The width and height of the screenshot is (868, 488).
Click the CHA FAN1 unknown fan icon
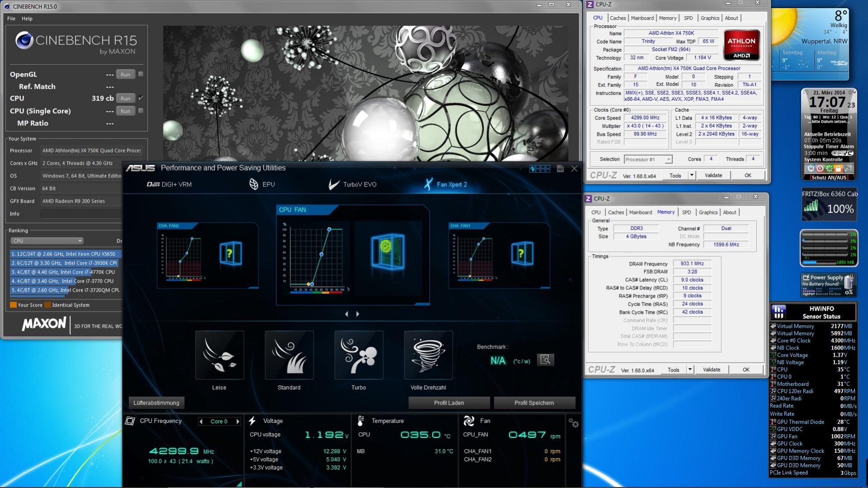point(522,254)
